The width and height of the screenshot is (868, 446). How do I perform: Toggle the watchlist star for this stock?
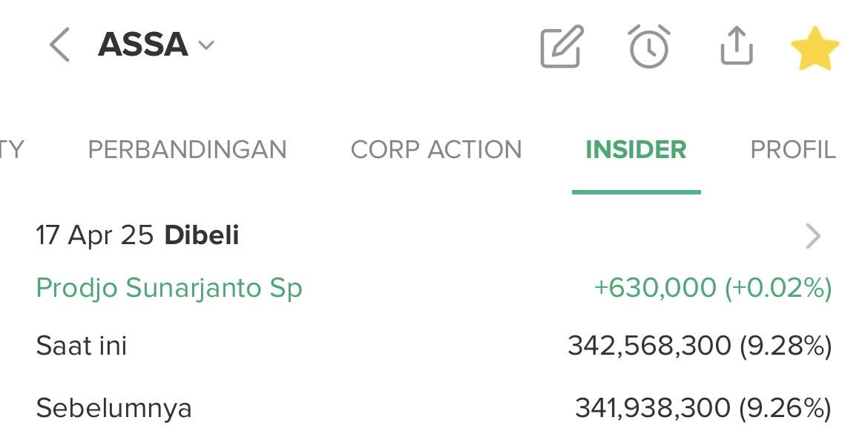[814, 47]
